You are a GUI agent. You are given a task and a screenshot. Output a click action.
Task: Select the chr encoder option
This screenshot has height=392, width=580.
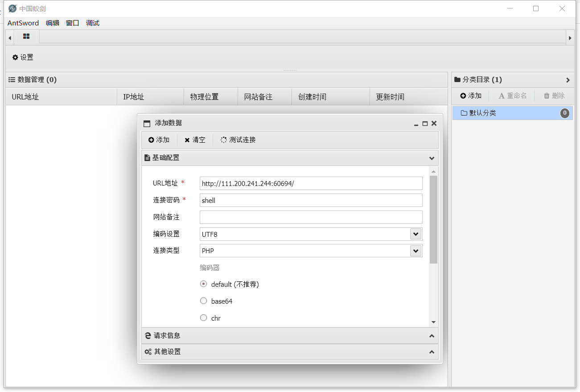coord(203,318)
